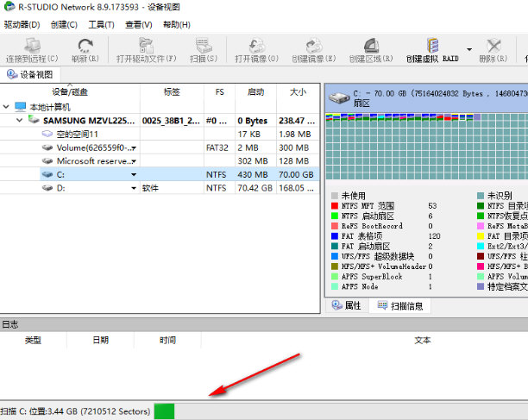Click the blue FAT table entries swatch

335,236
